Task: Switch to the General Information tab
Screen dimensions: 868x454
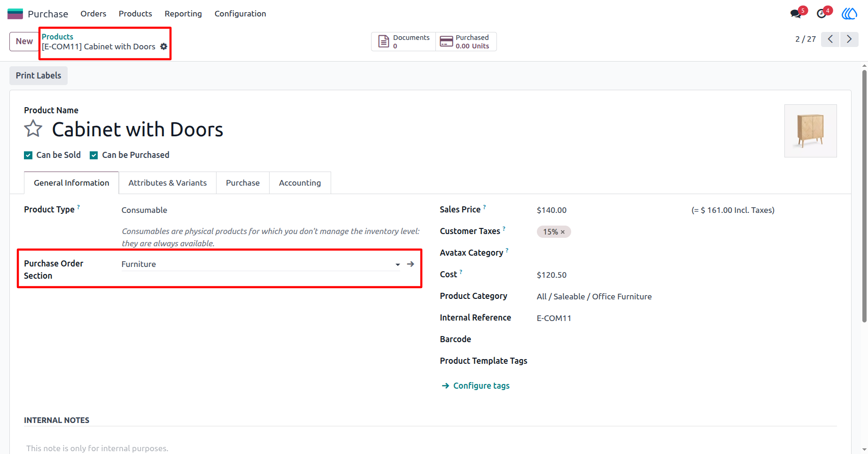Action: tap(71, 183)
